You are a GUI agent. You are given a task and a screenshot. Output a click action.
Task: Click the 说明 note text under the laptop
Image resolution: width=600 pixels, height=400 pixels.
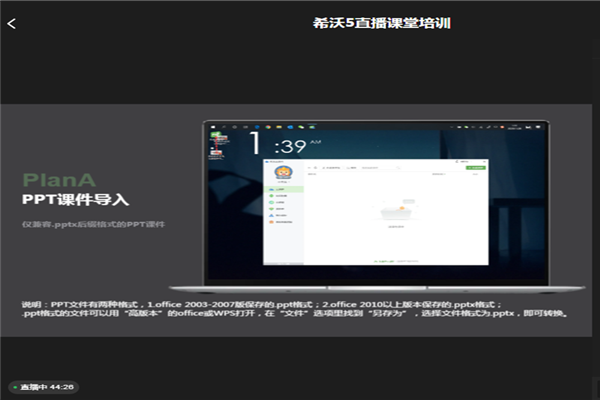point(295,309)
